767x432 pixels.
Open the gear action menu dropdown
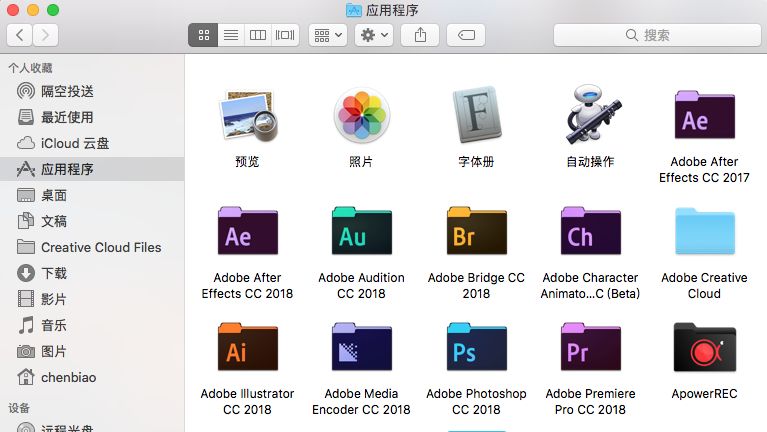(x=374, y=35)
